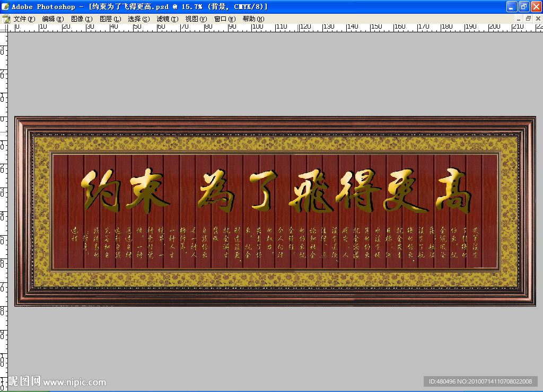Open the 图像(I) image menu
This screenshot has width=543, height=392.
[x=81, y=19]
